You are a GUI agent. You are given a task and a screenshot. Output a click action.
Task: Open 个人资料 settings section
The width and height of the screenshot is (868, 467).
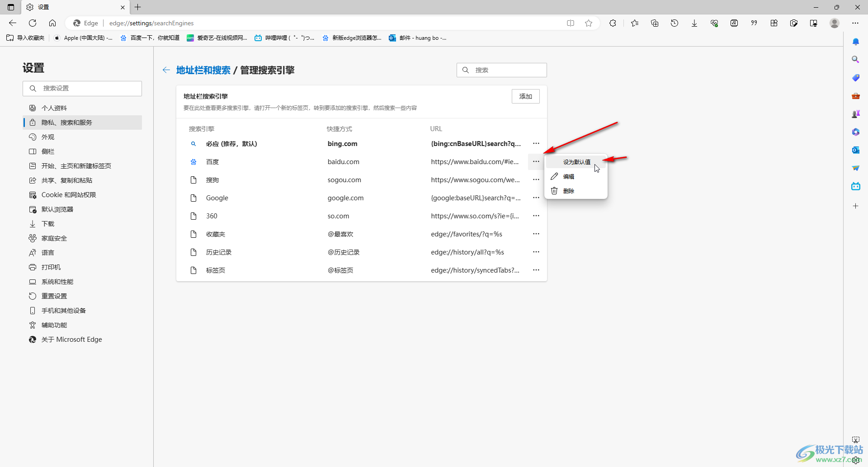(82, 108)
